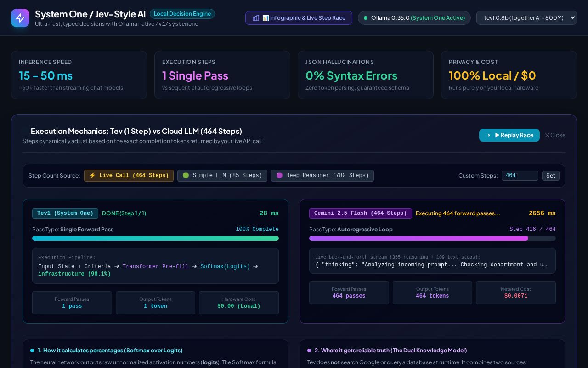This screenshot has height=368, width=588.
Task: Click the System One / Jev-Style AI title
Action: point(90,14)
